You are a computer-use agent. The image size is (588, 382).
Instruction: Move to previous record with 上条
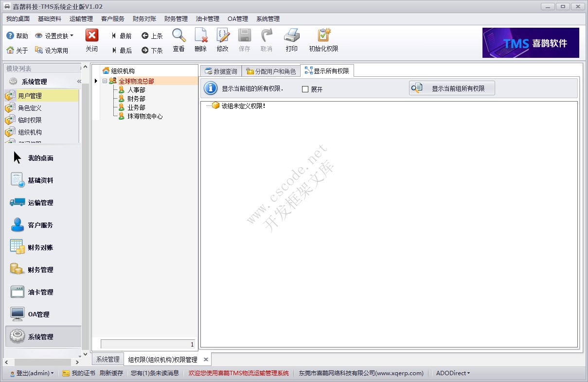[152, 36]
